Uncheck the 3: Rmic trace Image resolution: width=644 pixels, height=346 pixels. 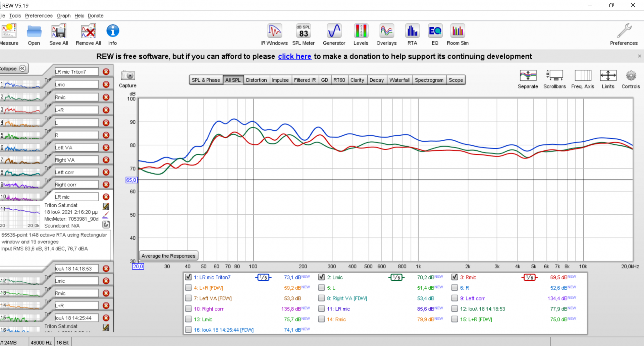click(x=455, y=277)
